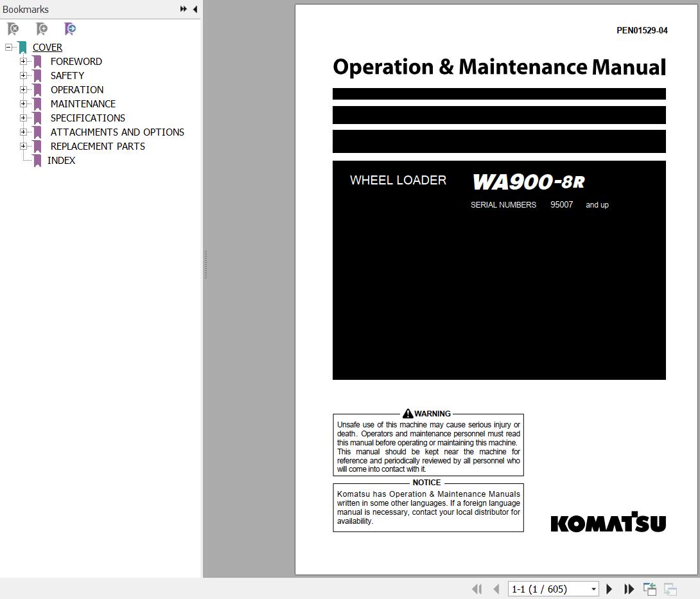Click the Komatsu logo on page
700x599 pixels.
608,522
